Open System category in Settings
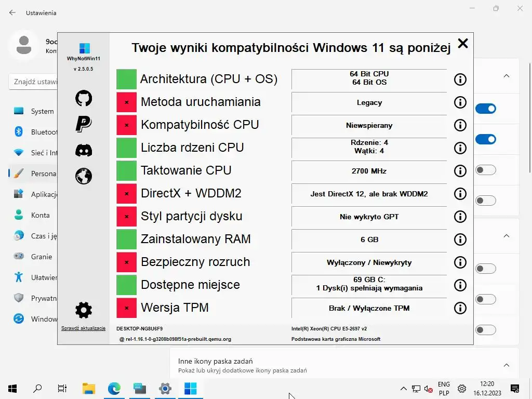 tap(34, 111)
